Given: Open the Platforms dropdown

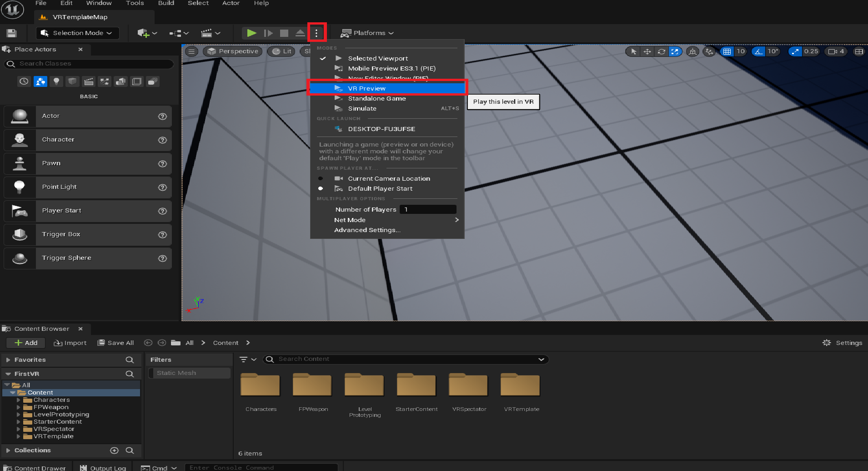Looking at the screenshot, I should coord(367,33).
